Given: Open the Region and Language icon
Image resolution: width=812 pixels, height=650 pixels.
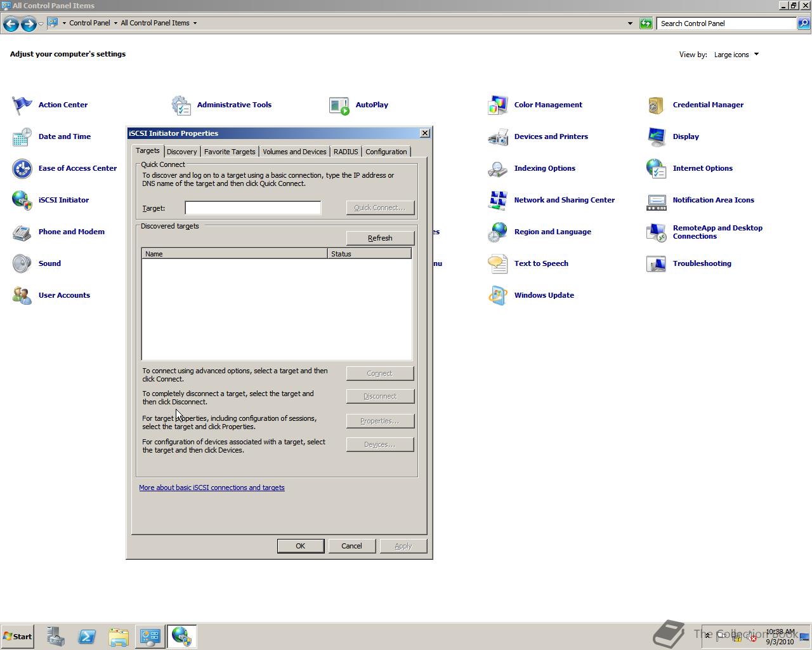Looking at the screenshot, I should click(x=498, y=232).
